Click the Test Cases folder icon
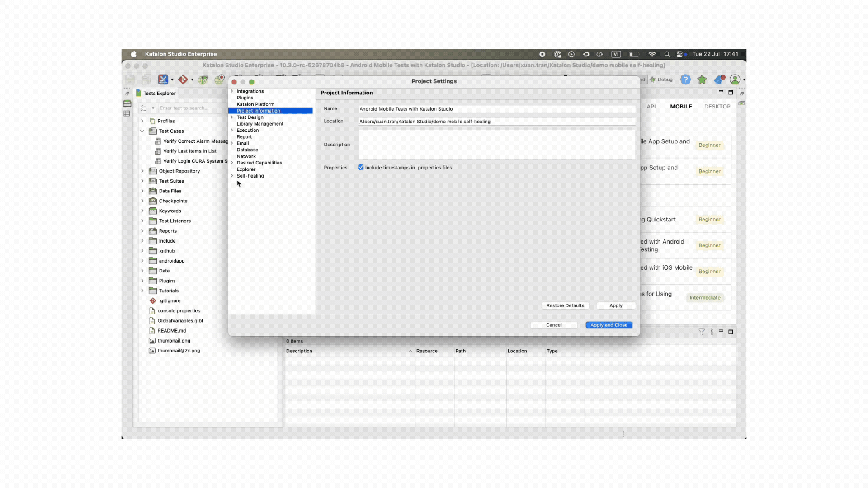868x488 pixels. [x=153, y=131]
